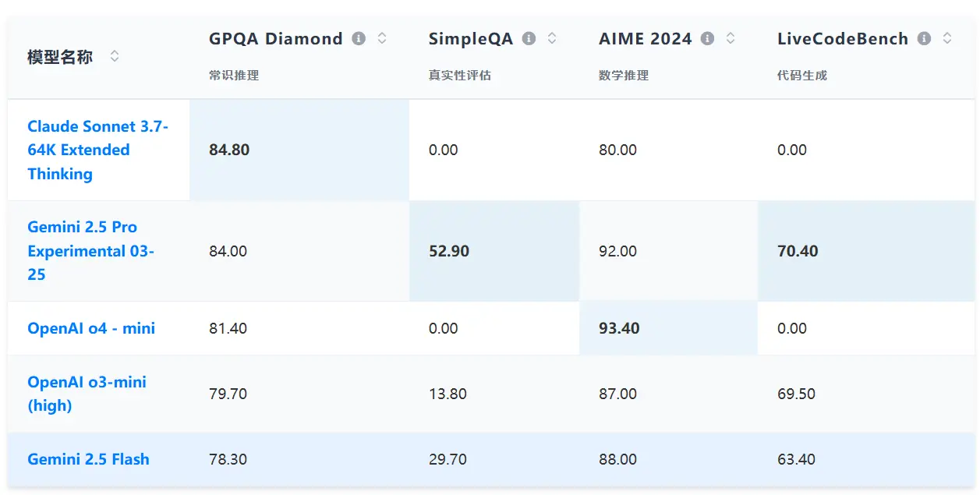Toggle sort arrows for SimpleQA column
980x495 pixels.
(552, 38)
